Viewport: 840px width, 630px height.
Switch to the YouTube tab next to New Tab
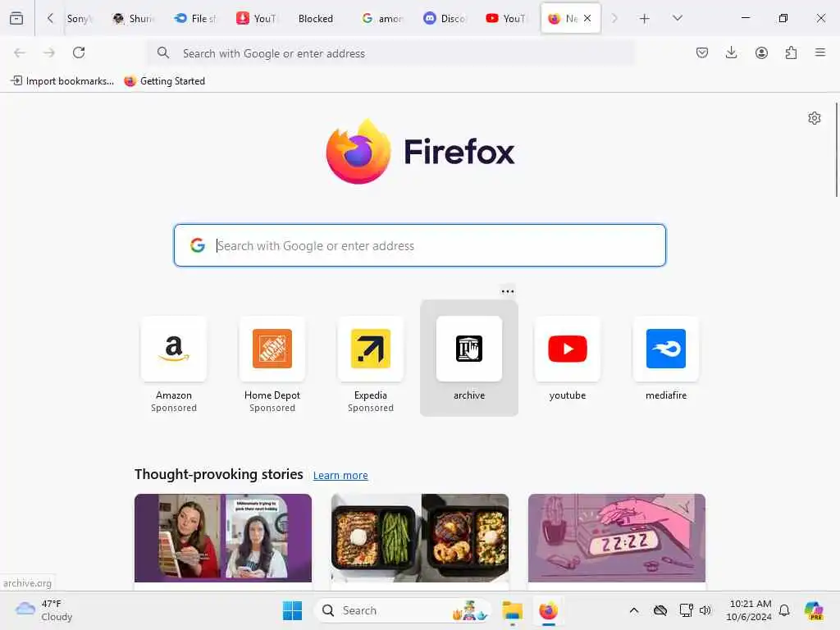coord(505,19)
